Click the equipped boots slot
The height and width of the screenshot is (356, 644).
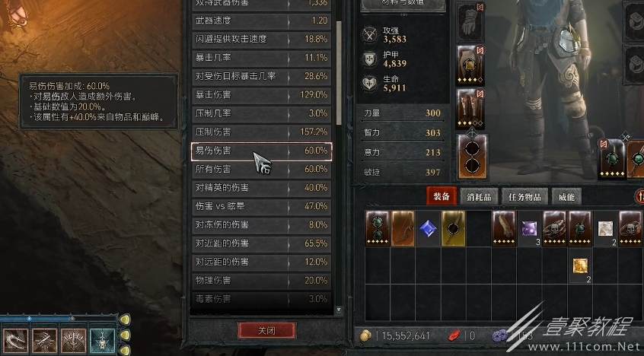click(470, 109)
